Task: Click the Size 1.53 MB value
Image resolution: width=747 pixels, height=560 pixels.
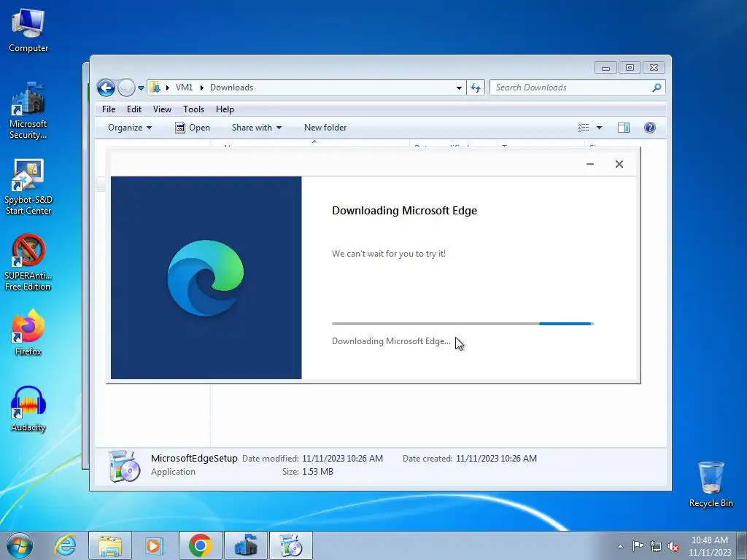Action: pyautogui.click(x=317, y=472)
